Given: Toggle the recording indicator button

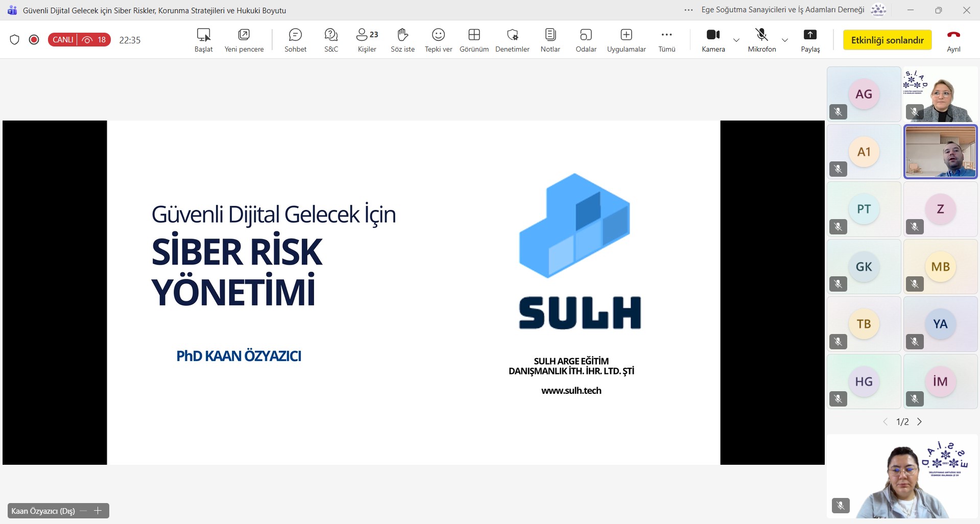Looking at the screenshot, I should coord(34,40).
